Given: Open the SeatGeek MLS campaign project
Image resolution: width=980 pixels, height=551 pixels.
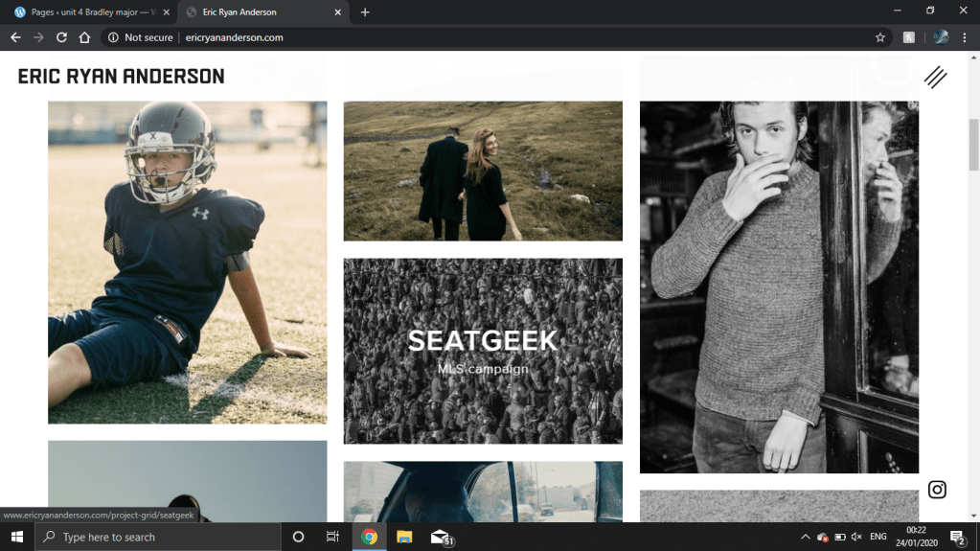Looking at the screenshot, I should 483,350.
